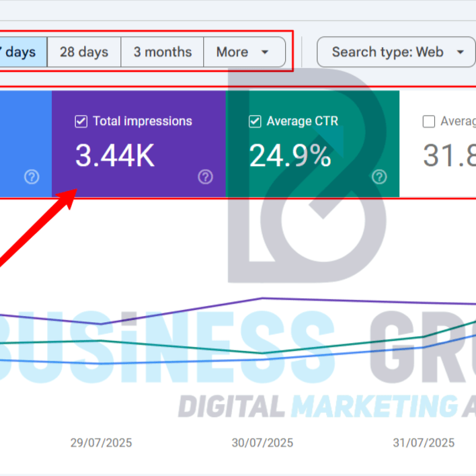Screen dimensions: 476x476
Task: Uncheck the Total impressions checkbox
Action: click(x=81, y=121)
